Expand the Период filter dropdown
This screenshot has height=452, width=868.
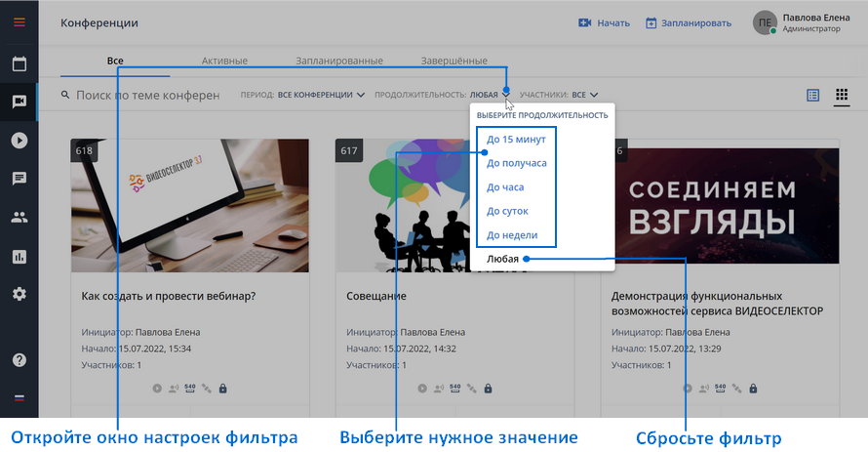(x=302, y=95)
